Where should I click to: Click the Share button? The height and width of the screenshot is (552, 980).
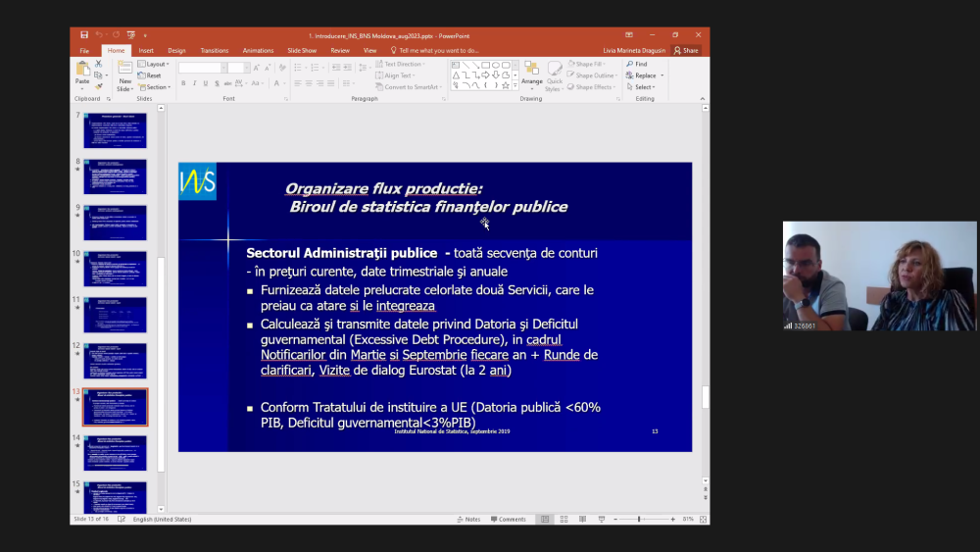pyautogui.click(x=686, y=51)
